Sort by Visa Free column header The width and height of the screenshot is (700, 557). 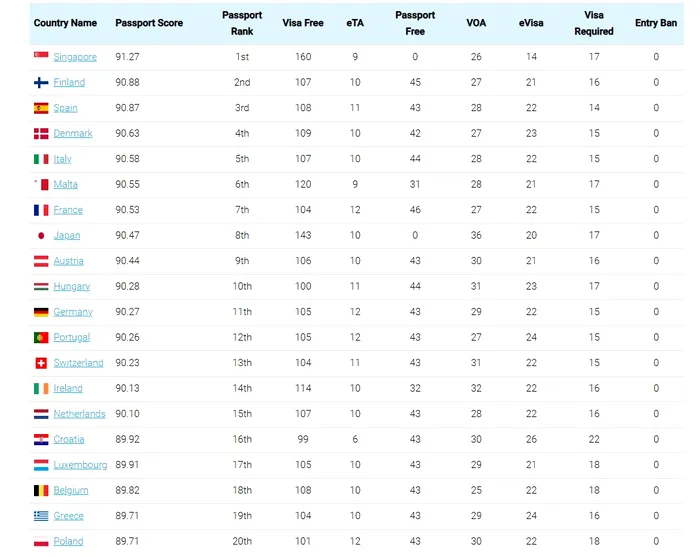point(302,23)
